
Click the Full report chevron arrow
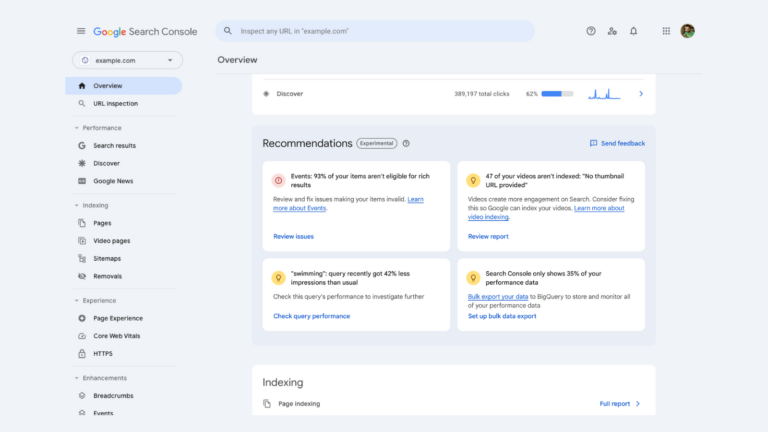638,404
